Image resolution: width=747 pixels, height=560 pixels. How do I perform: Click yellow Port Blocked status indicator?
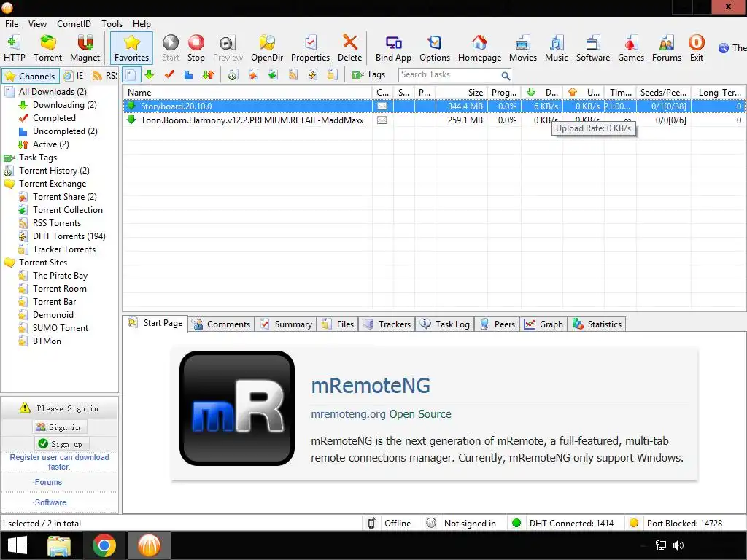click(x=634, y=523)
